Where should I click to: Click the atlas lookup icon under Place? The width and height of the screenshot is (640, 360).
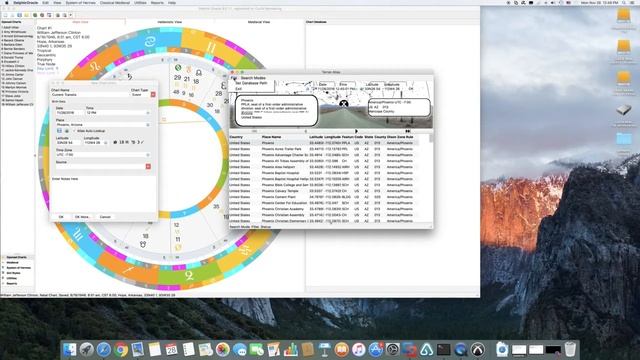coord(59,131)
